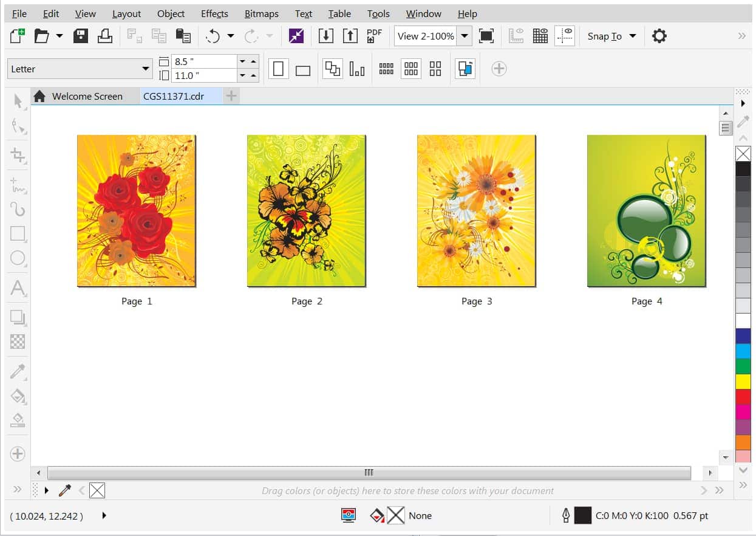Select the Rectangle tool
The width and height of the screenshot is (756, 536).
point(18,234)
